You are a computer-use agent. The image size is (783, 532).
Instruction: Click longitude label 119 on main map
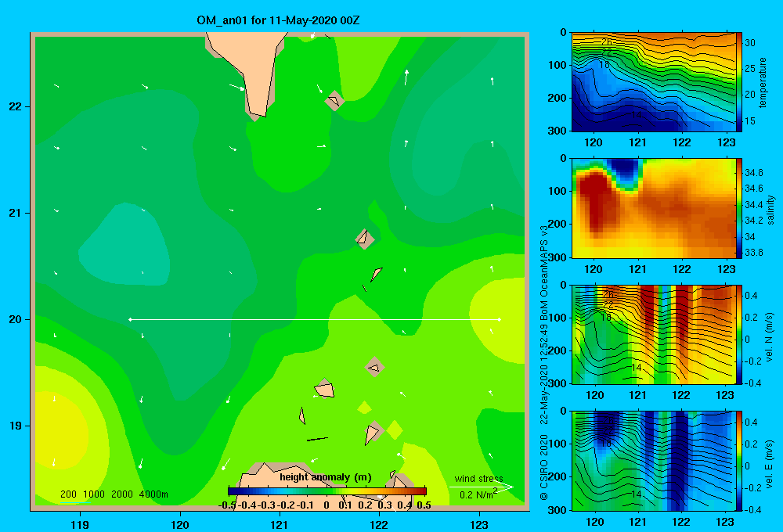point(80,524)
